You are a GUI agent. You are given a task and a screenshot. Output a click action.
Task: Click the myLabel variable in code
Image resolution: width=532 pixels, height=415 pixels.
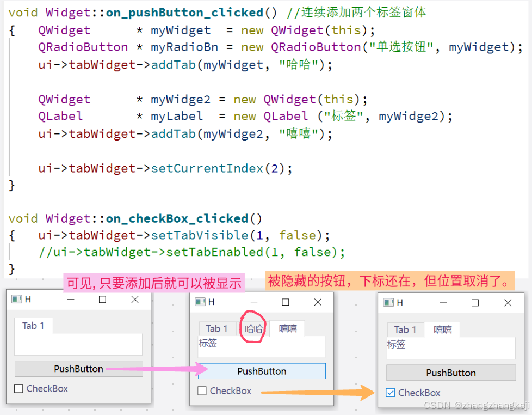coord(177,116)
